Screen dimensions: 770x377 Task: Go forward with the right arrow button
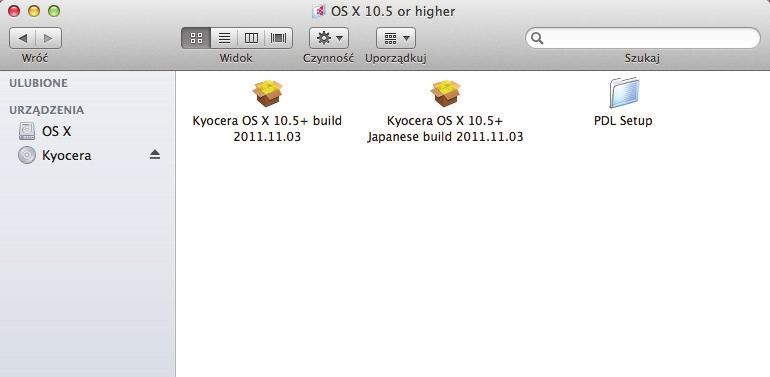[48, 38]
